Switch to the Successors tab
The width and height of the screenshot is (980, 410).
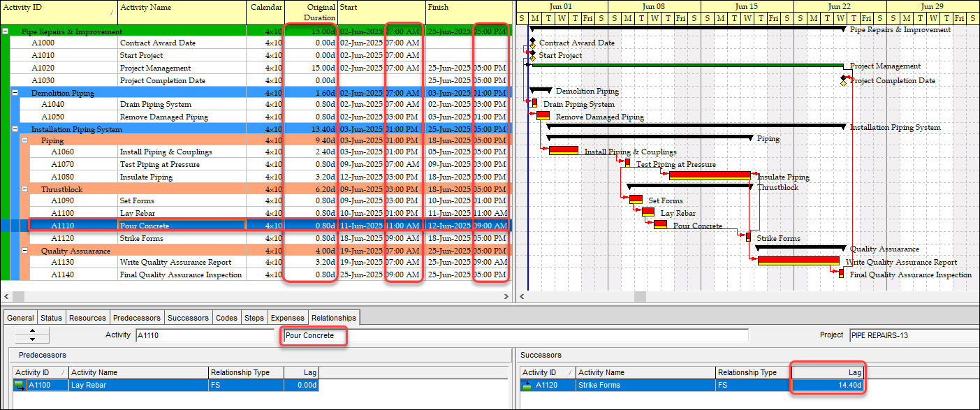(x=188, y=318)
